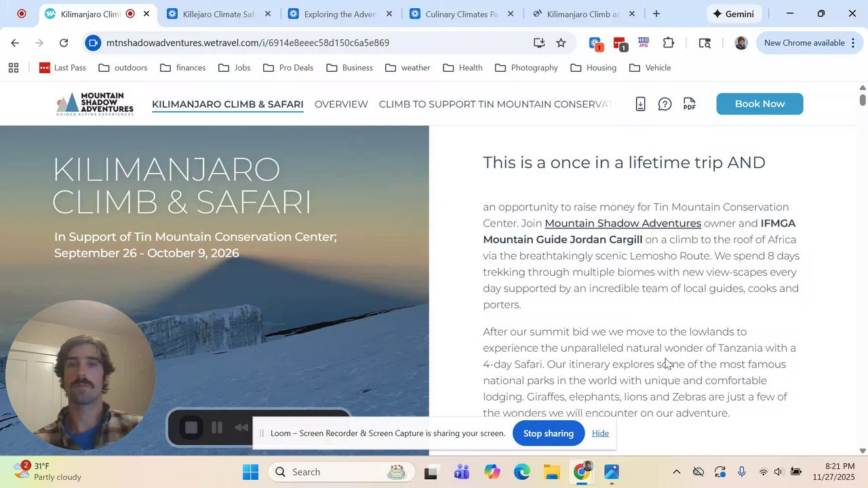
Task: Pause the Loom recording
Action: (217, 428)
